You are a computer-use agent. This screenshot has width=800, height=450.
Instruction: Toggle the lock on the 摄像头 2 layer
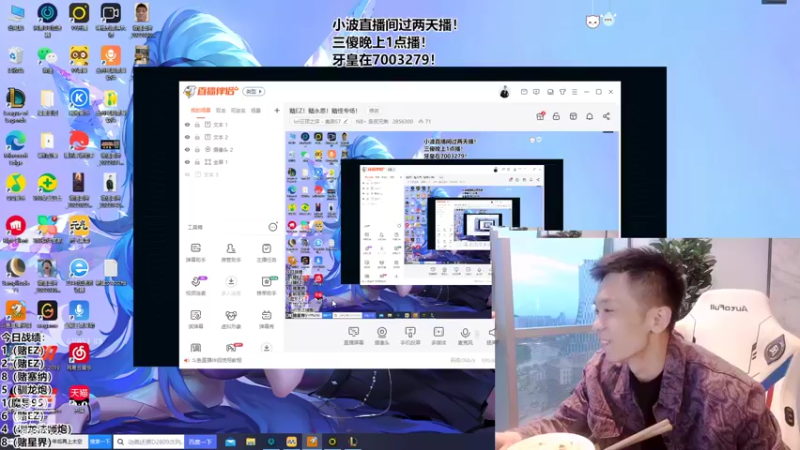pos(197,149)
